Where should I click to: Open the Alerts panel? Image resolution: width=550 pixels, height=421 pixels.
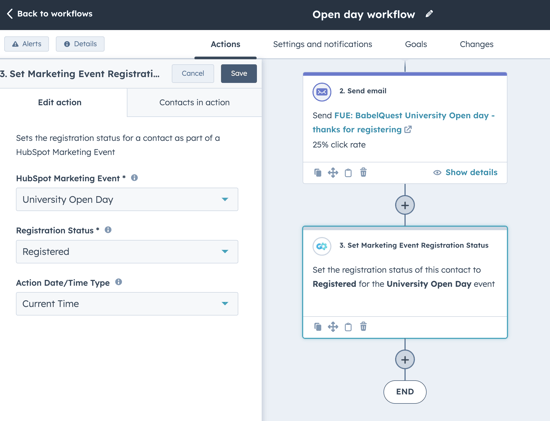(x=27, y=44)
